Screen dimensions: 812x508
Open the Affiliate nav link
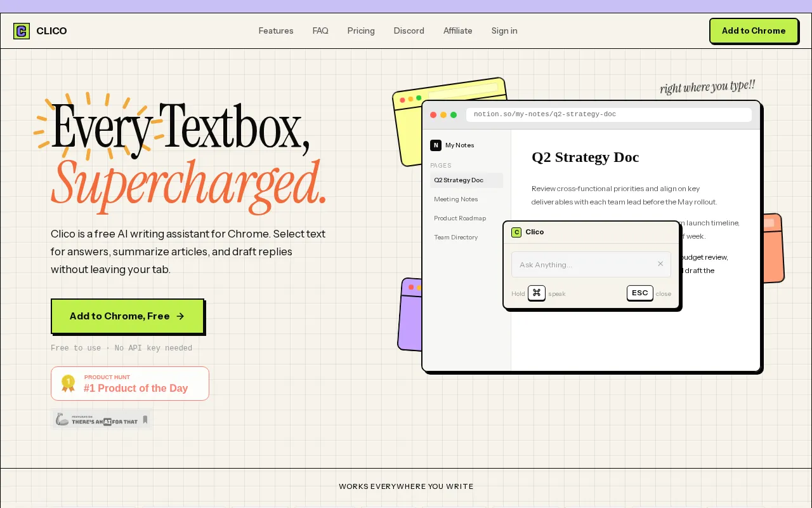(458, 30)
